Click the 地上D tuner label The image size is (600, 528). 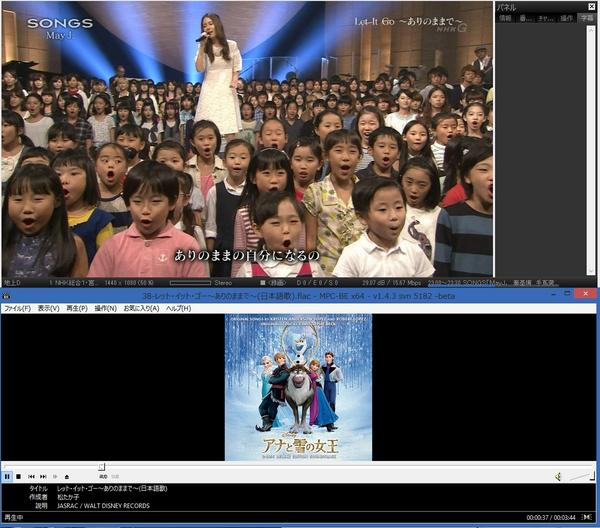click(x=12, y=283)
